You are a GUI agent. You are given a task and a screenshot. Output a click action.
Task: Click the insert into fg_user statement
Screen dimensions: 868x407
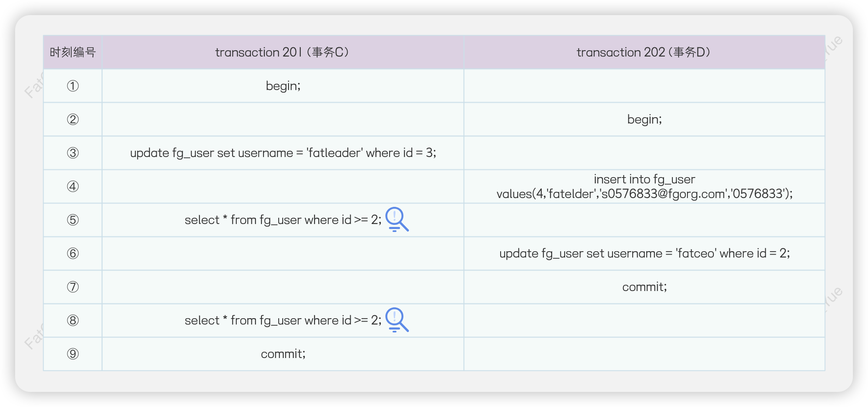click(x=644, y=186)
